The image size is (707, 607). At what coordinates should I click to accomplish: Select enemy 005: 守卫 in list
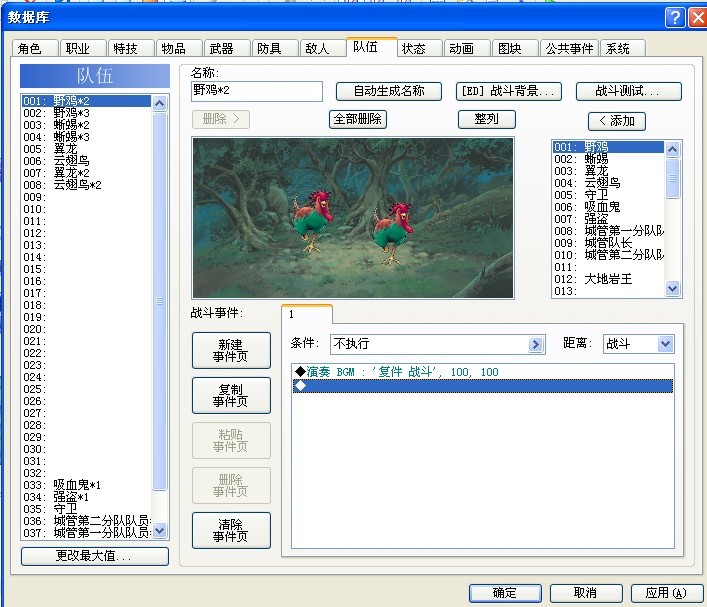pos(608,195)
